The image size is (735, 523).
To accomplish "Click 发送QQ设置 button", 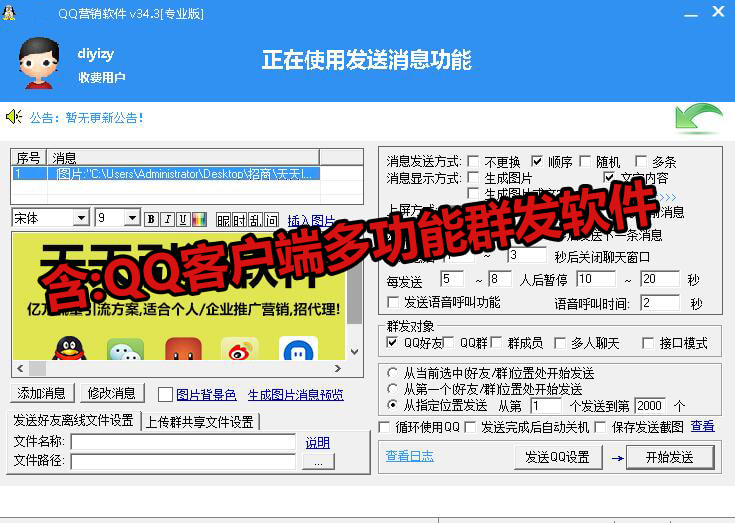I will click(558, 457).
